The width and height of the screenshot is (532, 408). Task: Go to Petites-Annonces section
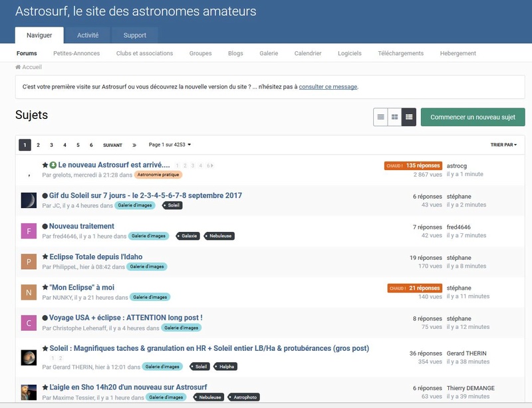pos(76,53)
